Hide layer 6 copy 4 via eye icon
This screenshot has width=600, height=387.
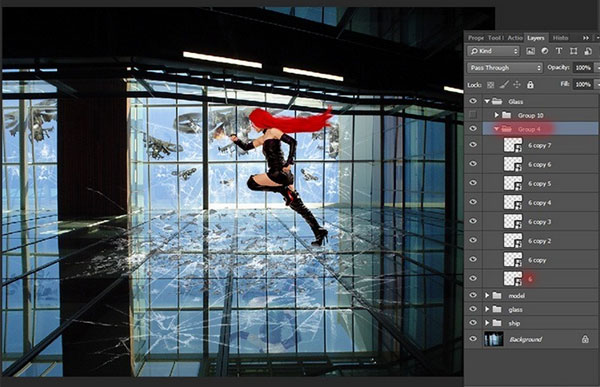coord(473,202)
